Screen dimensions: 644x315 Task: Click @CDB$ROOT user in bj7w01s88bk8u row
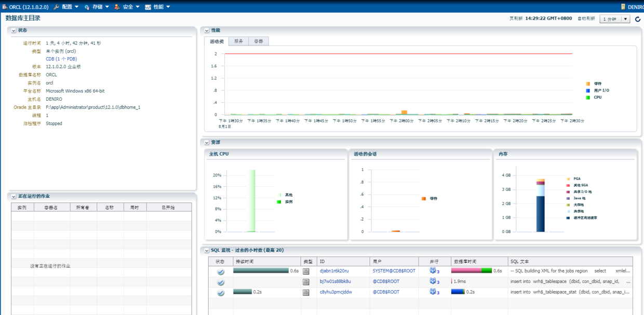pos(386,281)
